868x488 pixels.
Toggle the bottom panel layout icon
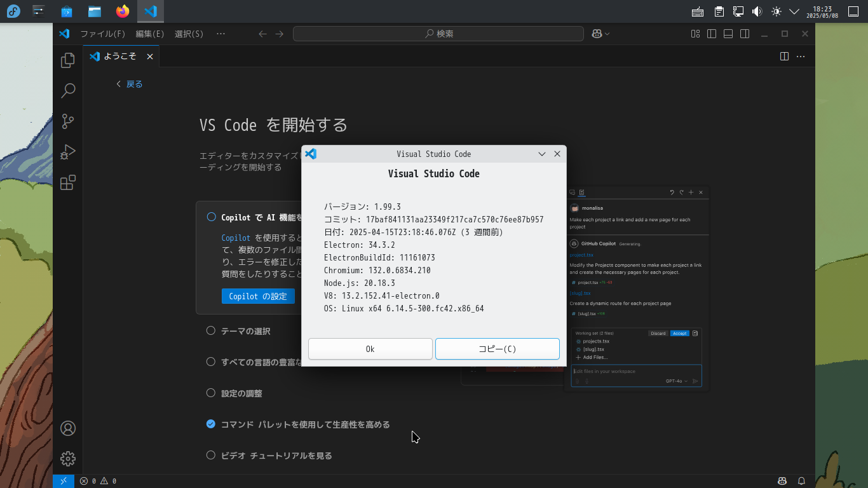point(728,34)
